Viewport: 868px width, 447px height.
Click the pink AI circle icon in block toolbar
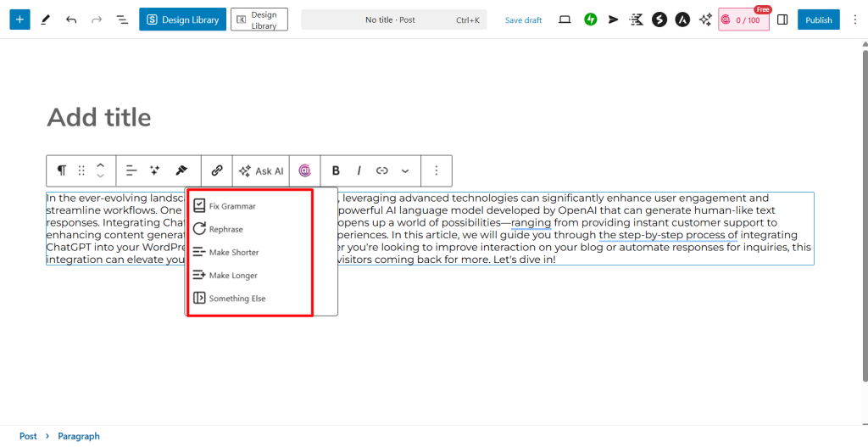click(x=305, y=170)
